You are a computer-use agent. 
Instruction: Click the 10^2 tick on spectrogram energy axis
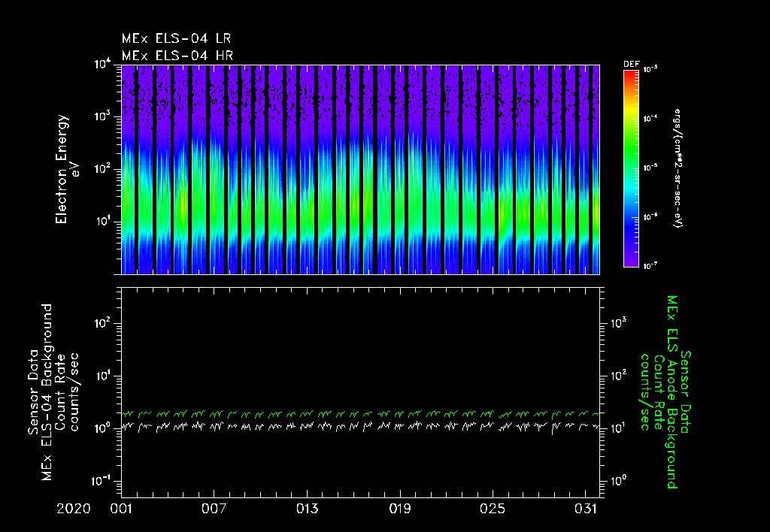[x=102, y=169]
